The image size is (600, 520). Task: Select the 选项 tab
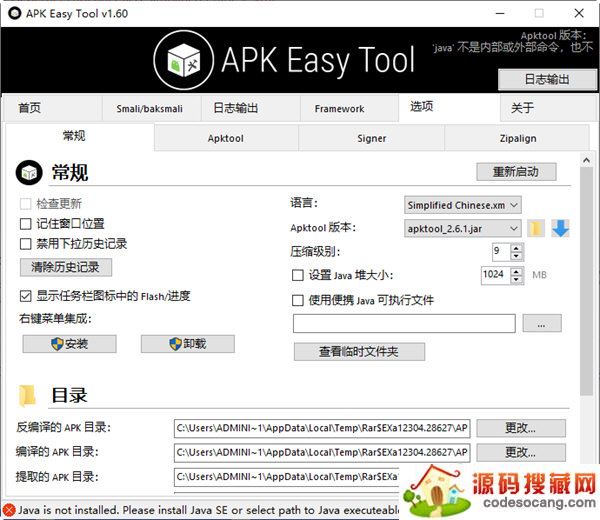tap(448, 108)
